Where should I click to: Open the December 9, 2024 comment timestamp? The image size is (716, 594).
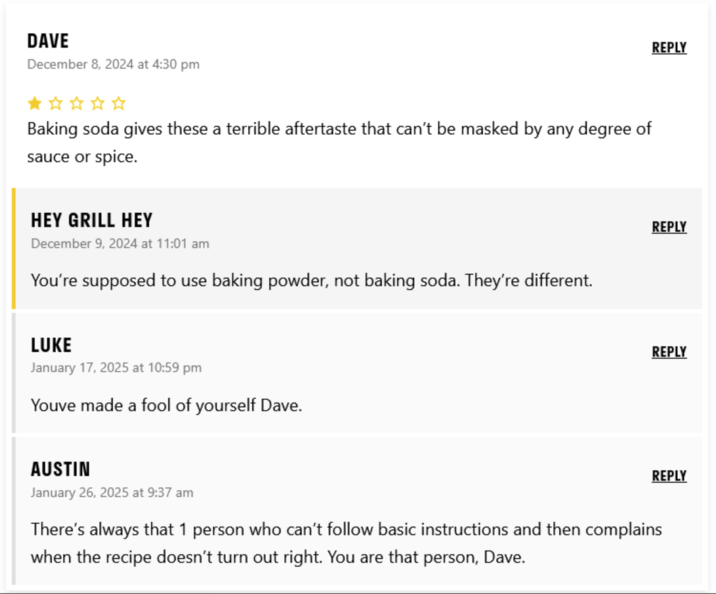click(x=120, y=243)
